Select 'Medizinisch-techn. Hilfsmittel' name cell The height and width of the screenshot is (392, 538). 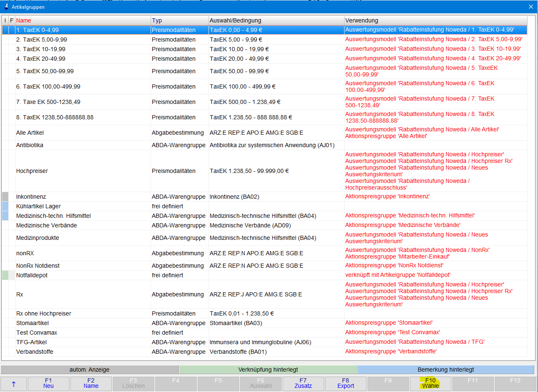point(83,216)
